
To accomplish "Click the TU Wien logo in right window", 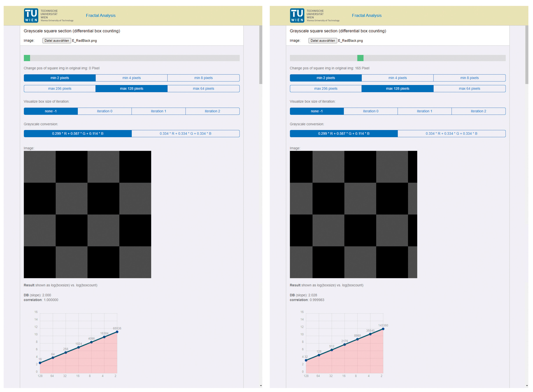I will coord(297,16).
